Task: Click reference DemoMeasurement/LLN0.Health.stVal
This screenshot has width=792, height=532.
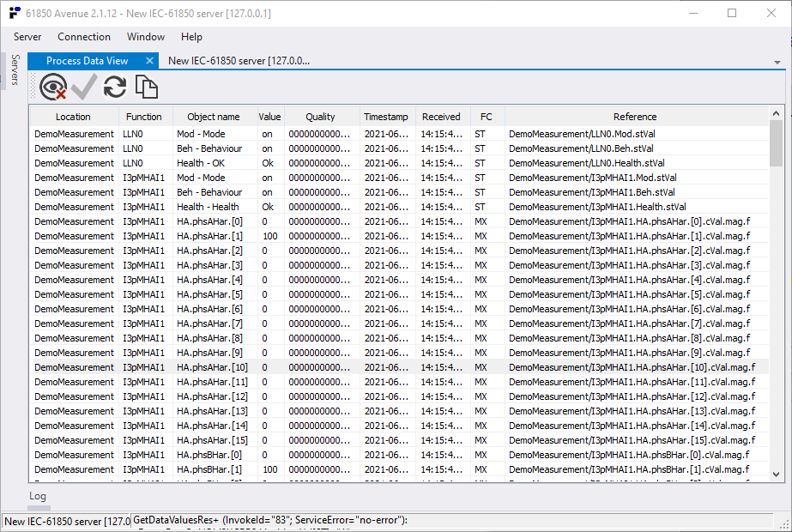Action: 586,163
